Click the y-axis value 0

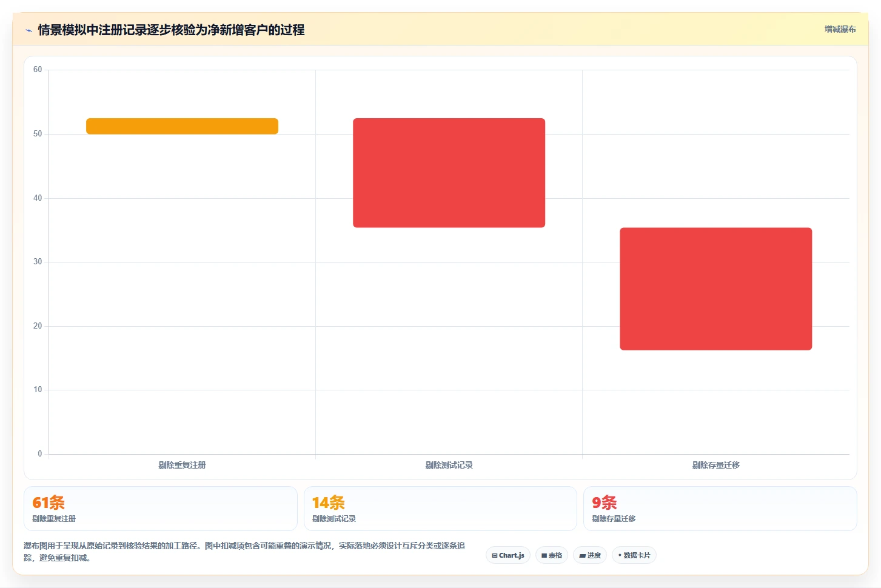point(40,454)
